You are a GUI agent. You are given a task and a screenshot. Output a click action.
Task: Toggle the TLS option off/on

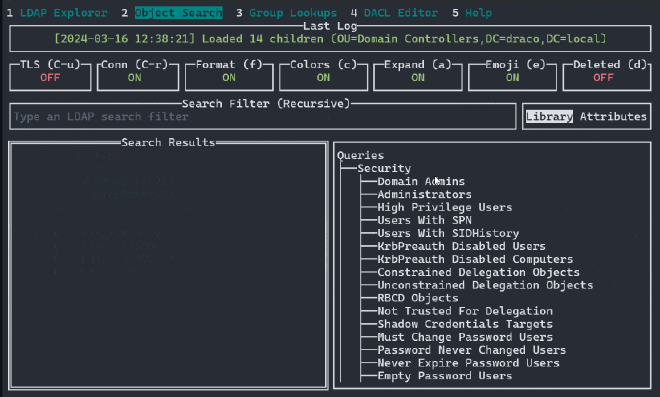click(x=50, y=75)
